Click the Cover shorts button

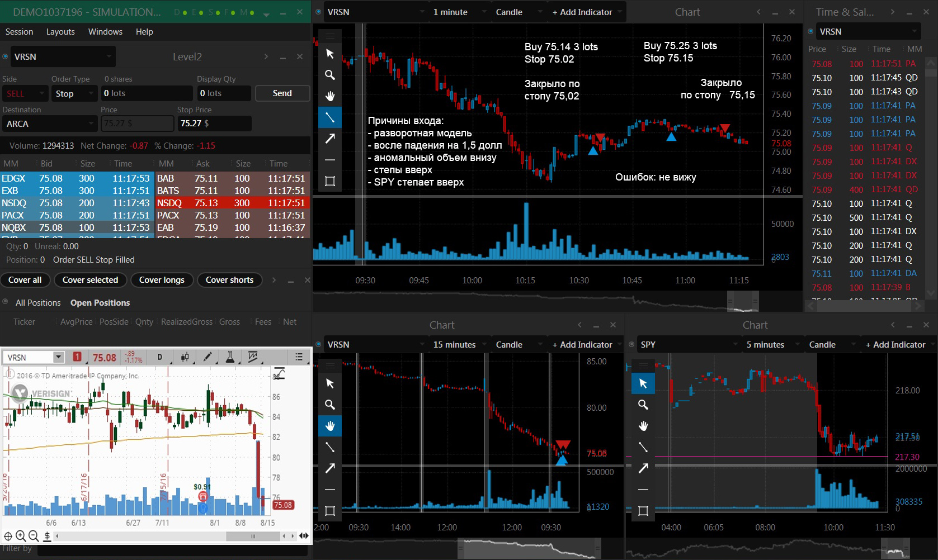(x=230, y=280)
